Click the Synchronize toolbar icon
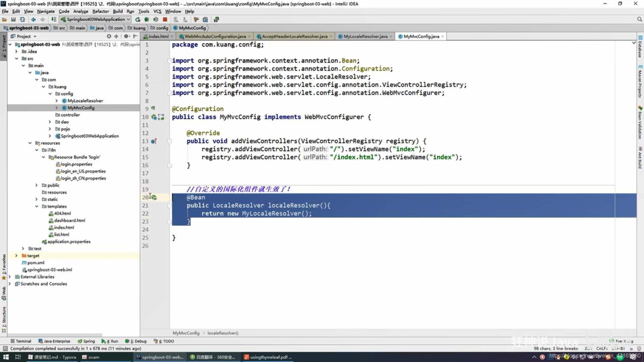This screenshot has width=644, height=362. pyautogui.click(x=22, y=19)
